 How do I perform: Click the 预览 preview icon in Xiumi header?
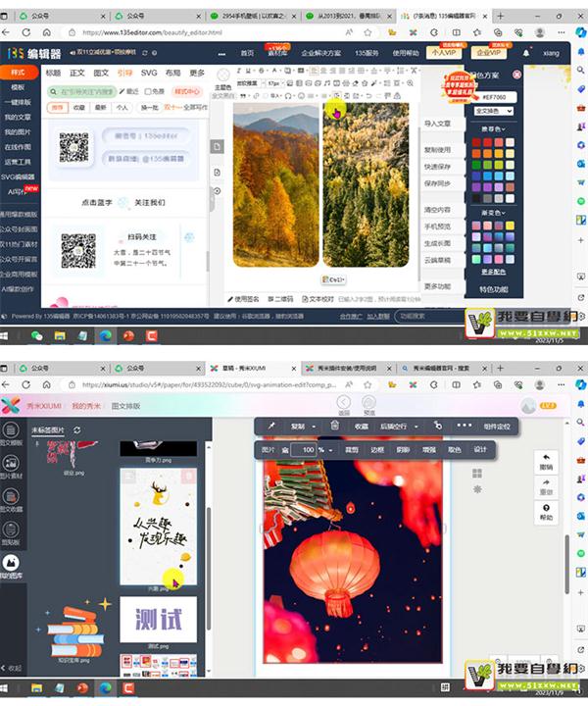click(x=368, y=404)
